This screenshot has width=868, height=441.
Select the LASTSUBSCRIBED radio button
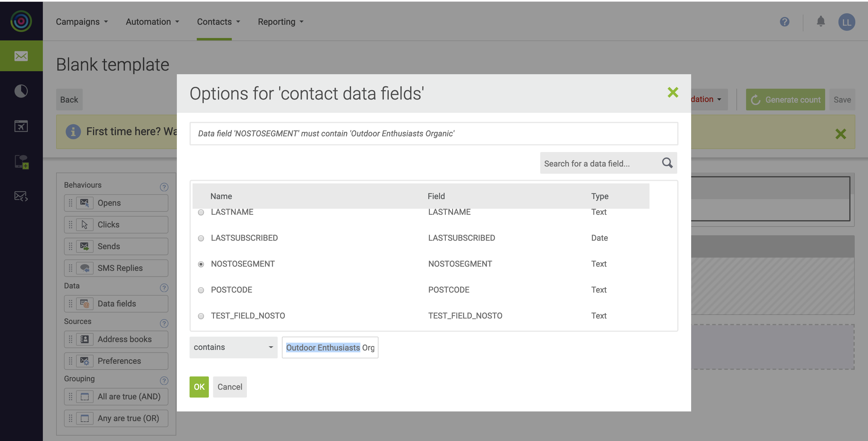[x=201, y=239]
